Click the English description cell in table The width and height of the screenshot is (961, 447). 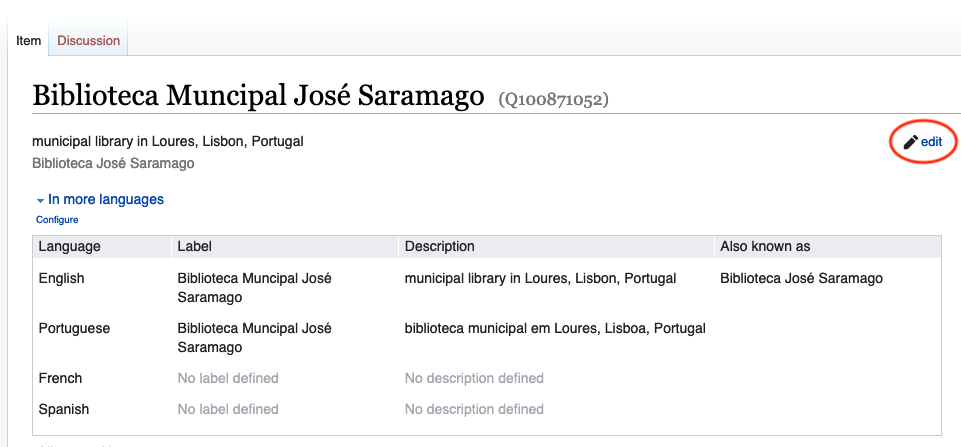(x=541, y=278)
